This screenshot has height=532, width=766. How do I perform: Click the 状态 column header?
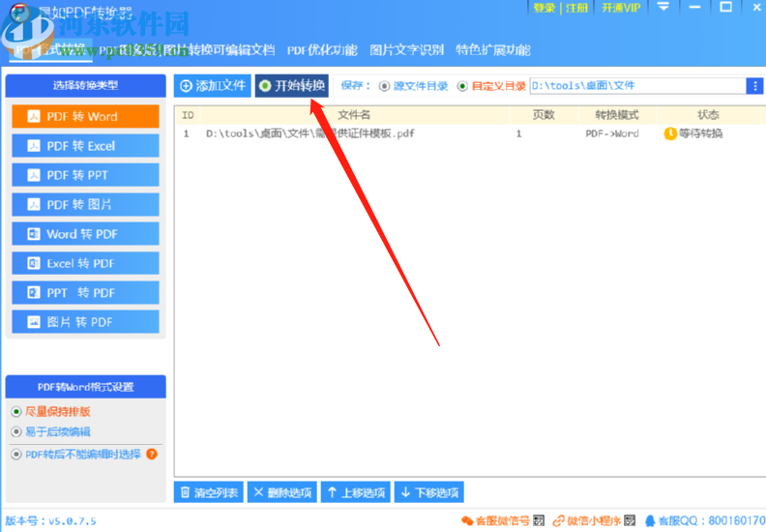pos(708,115)
